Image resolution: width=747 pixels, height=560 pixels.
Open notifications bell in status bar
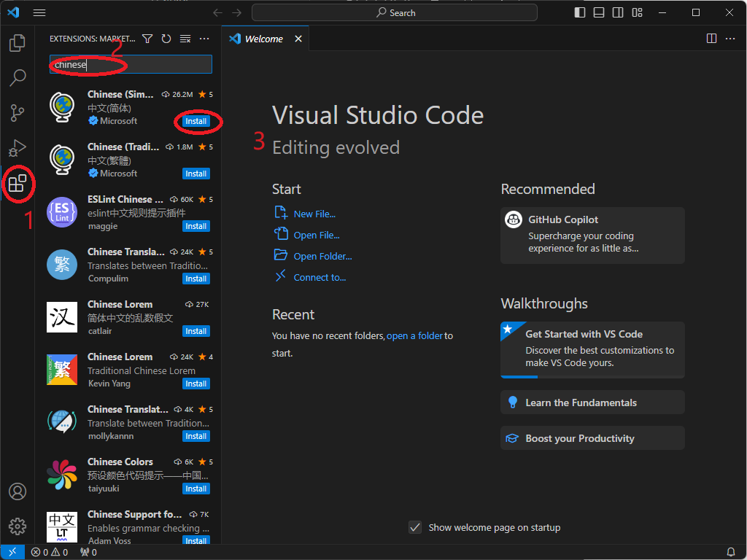click(x=731, y=553)
